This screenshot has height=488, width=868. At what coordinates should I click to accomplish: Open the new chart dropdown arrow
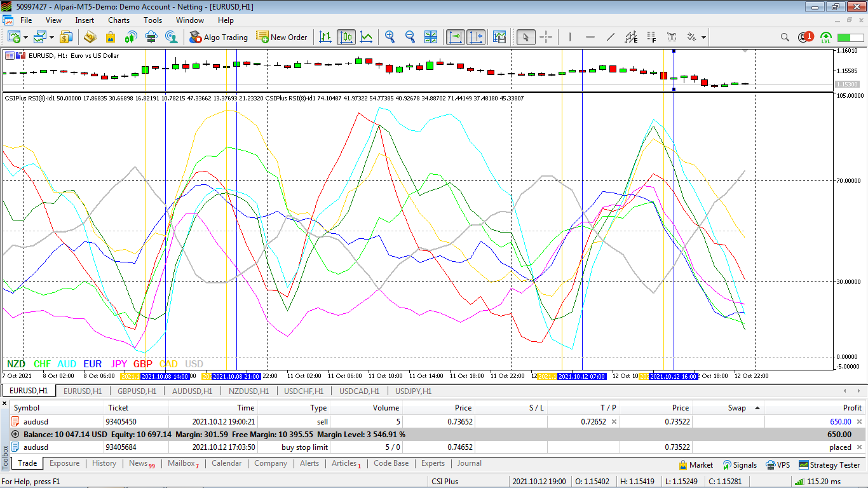coord(26,37)
